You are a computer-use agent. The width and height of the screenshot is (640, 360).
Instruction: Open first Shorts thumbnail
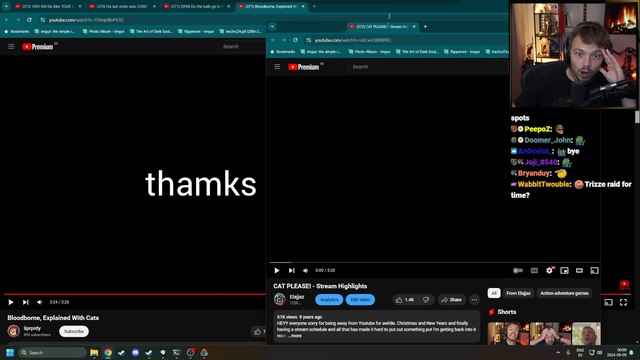pos(508,333)
